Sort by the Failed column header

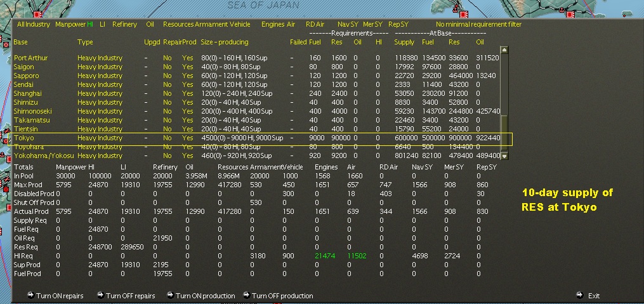point(298,42)
